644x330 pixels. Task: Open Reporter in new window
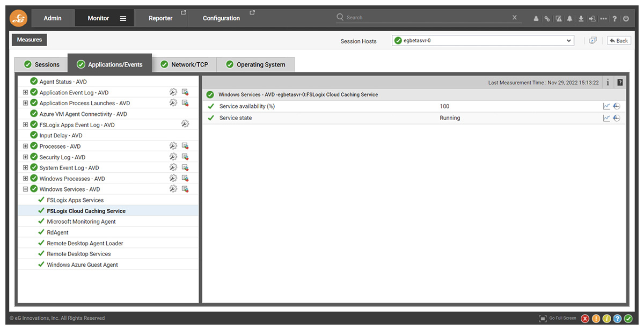(x=184, y=12)
